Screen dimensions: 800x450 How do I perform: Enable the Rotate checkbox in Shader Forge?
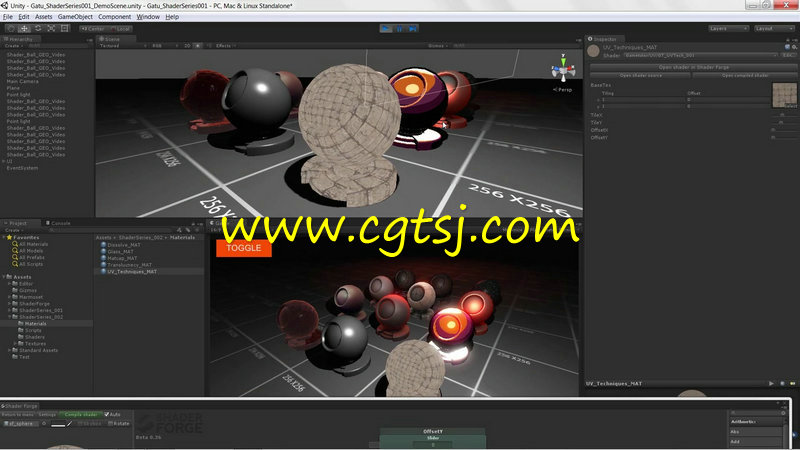pyautogui.click(x=111, y=423)
